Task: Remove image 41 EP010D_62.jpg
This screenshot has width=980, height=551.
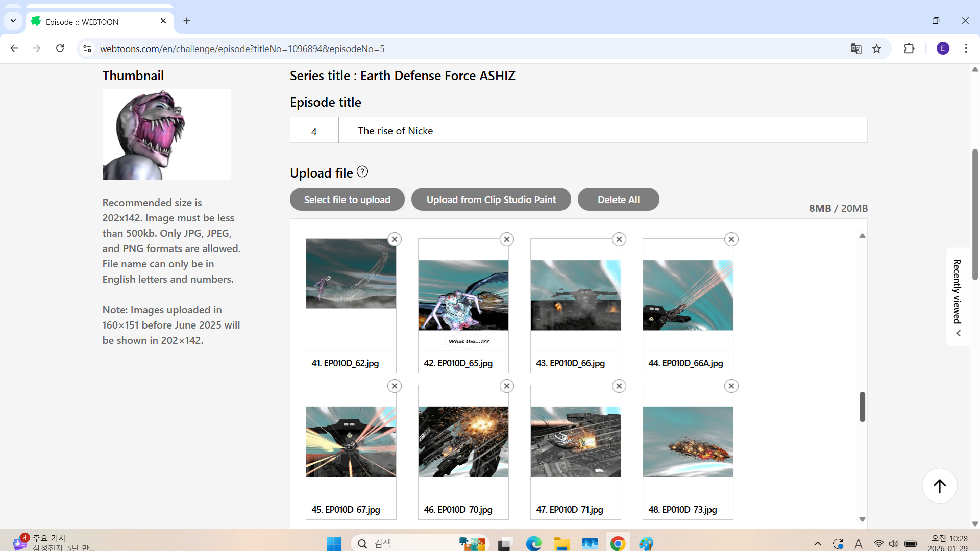Action: click(395, 239)
